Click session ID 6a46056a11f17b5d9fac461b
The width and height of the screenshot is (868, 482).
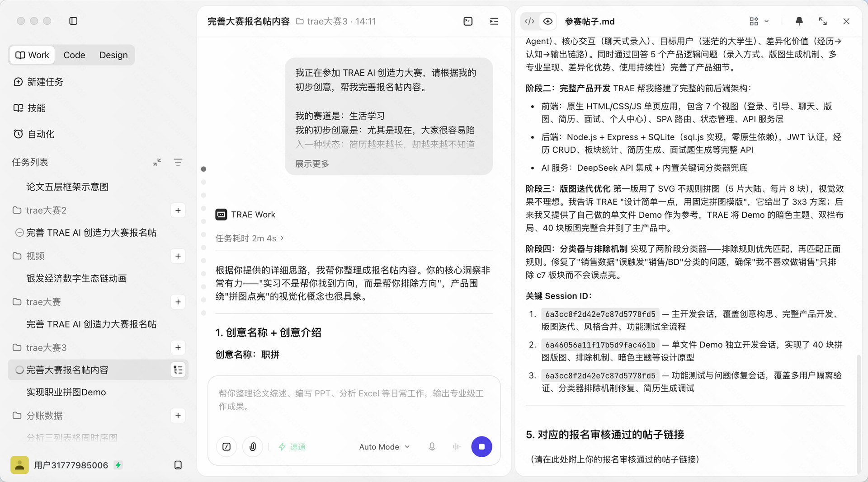coord(600,345)
